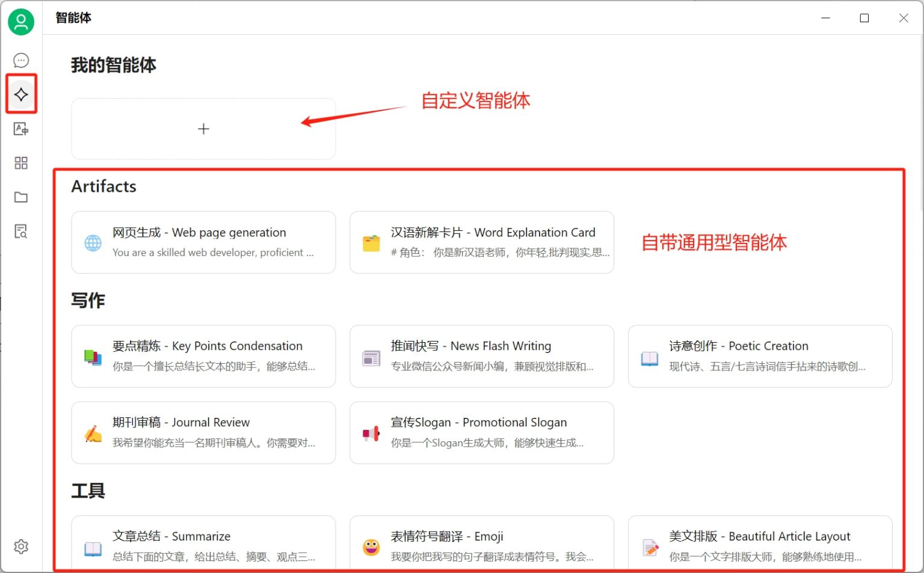
Task: Open the apps grid icon in sidebar
Action: tap(21, 162)
